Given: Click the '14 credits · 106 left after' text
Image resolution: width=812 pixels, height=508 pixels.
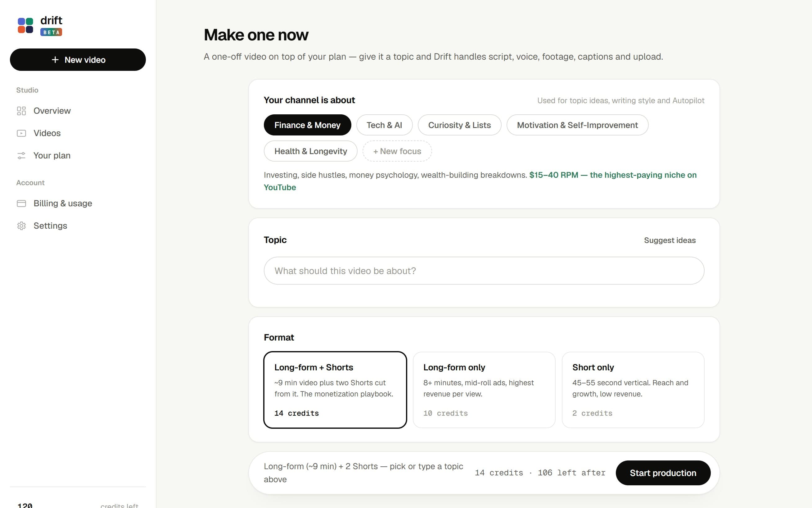Looking at the screenshot, I should click(540, 473).
